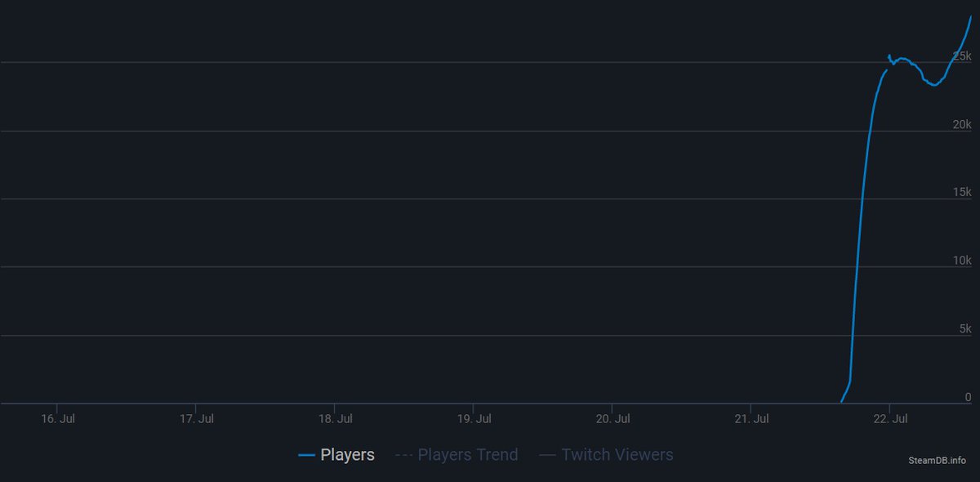Click the dashed line marker beside Players Trend
Image resolution: width=980 pixels, height=482 pixels.
pos(403,456)
